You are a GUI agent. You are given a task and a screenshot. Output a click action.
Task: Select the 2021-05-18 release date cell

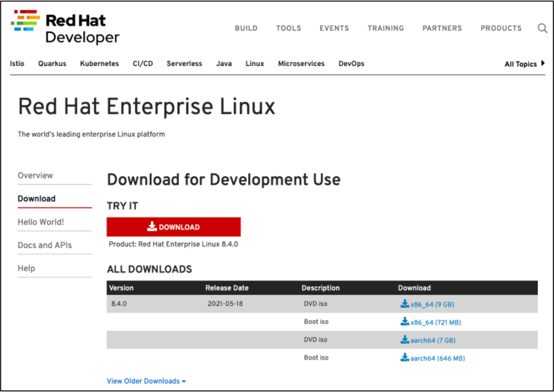[x=225, y=304]
